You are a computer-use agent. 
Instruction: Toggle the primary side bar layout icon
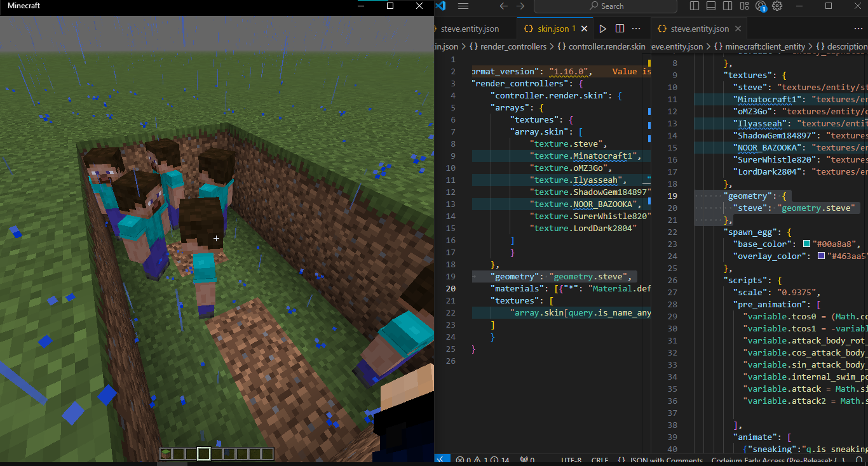click(x=695, y=6)
